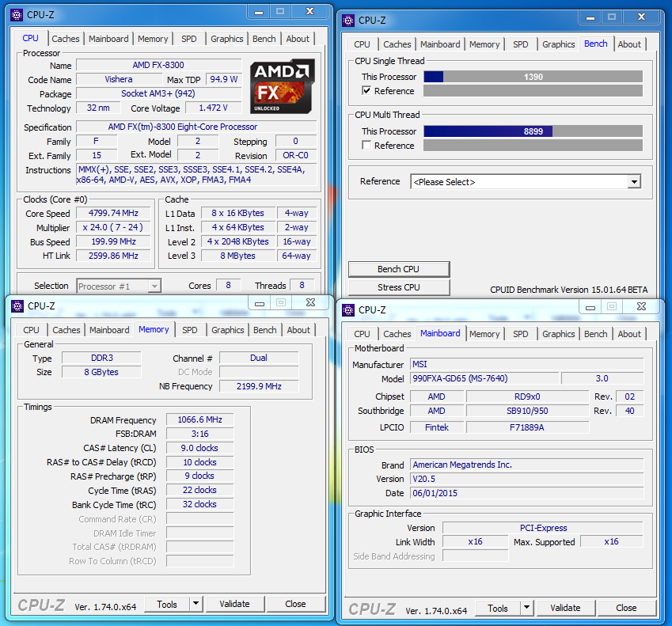Select the Bench tab in the Memory window

[x=265, y=330]
